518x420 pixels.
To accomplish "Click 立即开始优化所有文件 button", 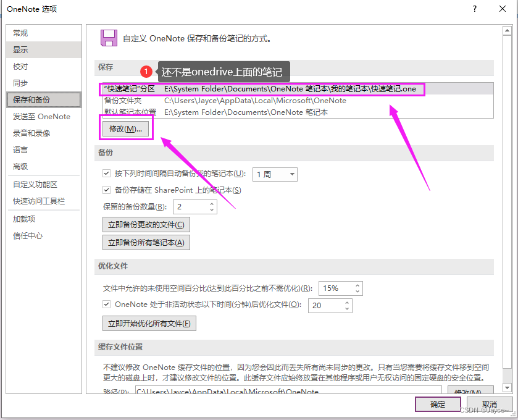I will (149, 324).
